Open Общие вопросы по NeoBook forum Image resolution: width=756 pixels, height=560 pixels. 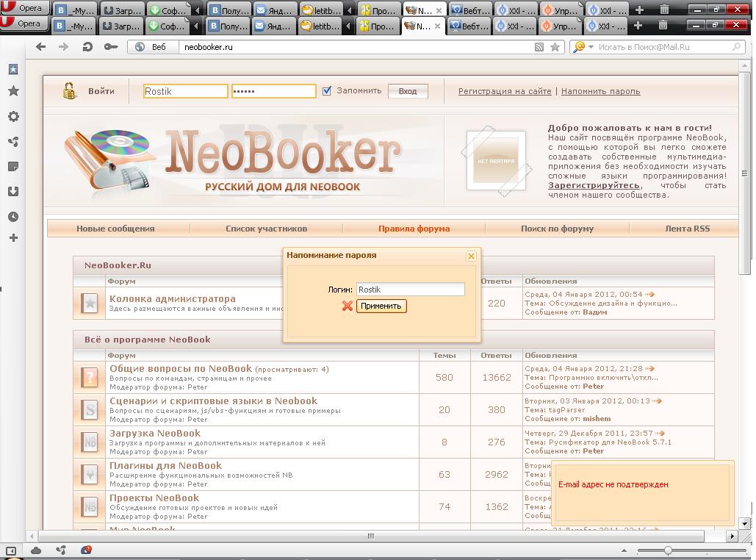[181, 368]
